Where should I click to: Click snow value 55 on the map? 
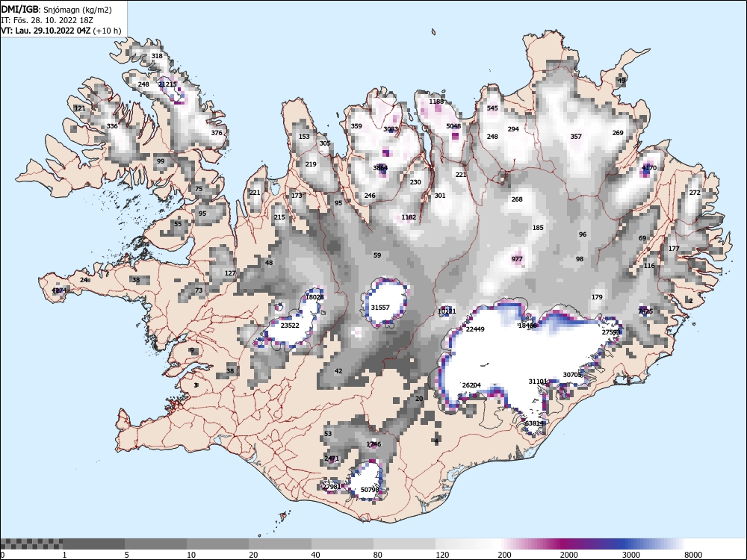(x=178, y=224)
